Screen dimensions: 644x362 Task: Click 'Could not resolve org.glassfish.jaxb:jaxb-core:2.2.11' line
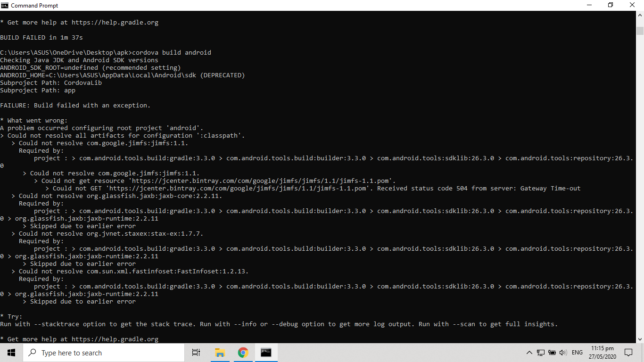[x=117, y=196]
